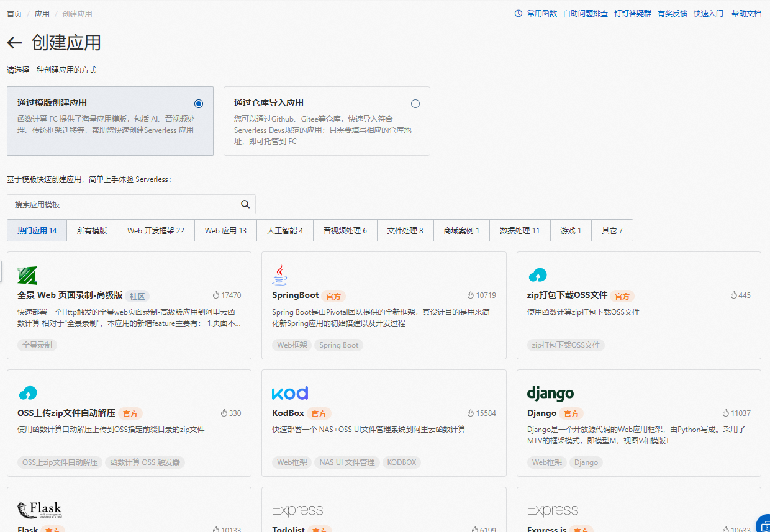The height and width of the screenshot is (532, 770).
Task: Click the Flask logo
Action: [40, 510]
